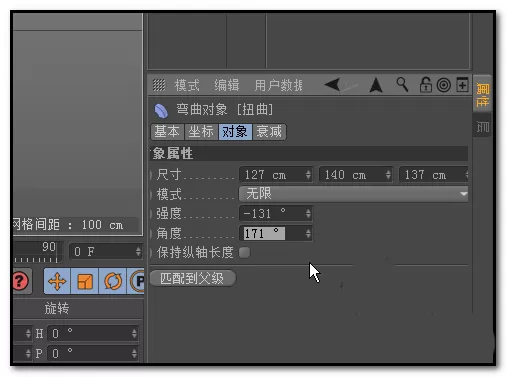Click the target mode circle icon
Screen dimensions: 507x377
click(x=443, y=85)
